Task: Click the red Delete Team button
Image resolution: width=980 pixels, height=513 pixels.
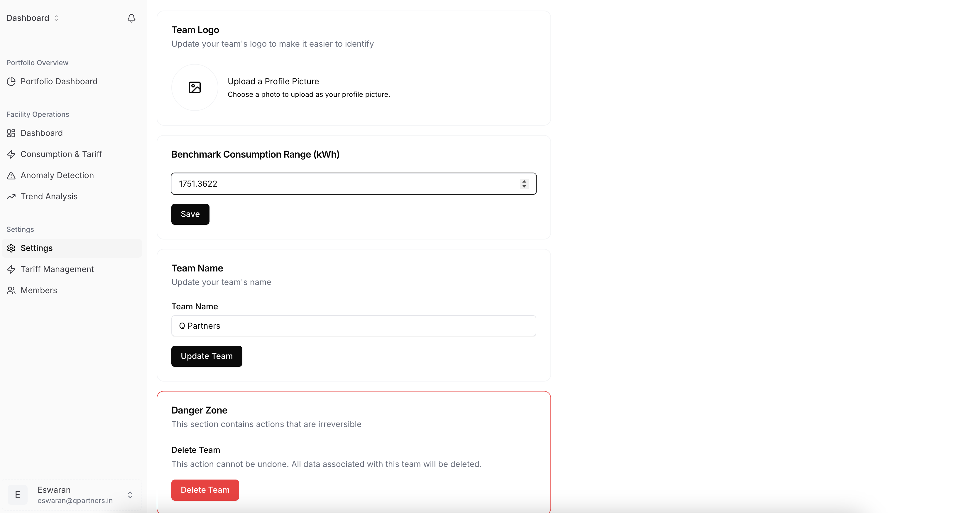Action: [205, 490]
